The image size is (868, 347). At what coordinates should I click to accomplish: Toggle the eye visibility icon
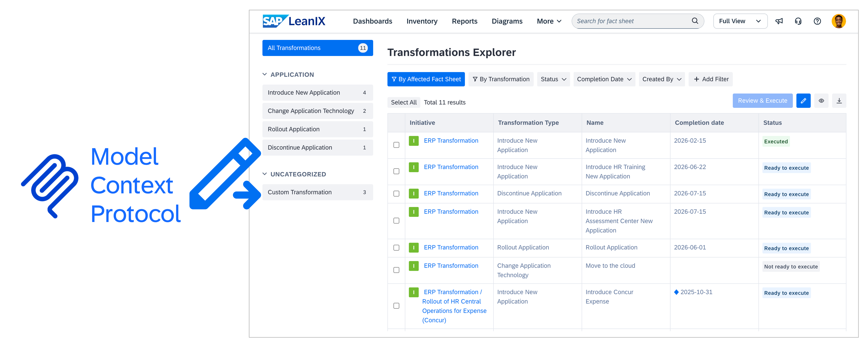click(822, 101)
